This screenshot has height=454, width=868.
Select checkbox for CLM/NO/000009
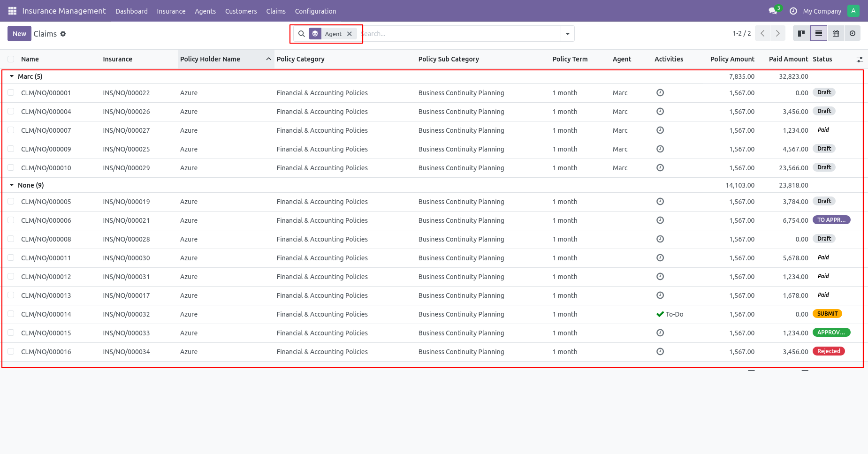pos(11,149)
